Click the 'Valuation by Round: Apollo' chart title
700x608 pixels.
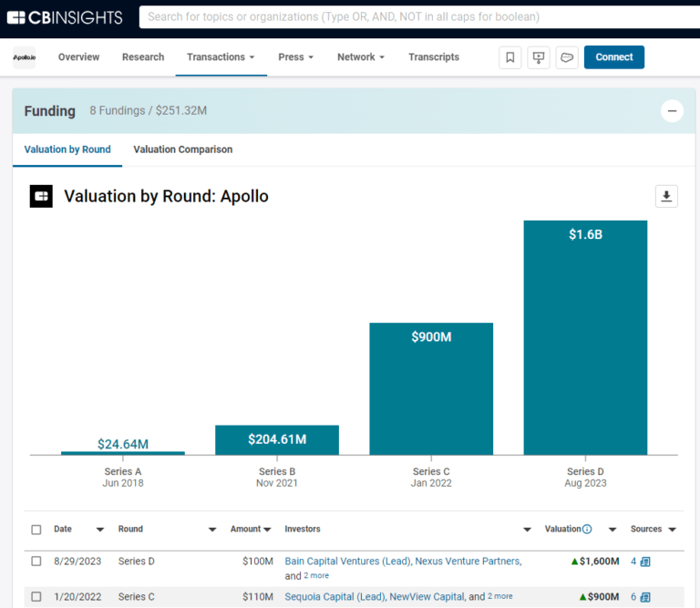[166, 196]
